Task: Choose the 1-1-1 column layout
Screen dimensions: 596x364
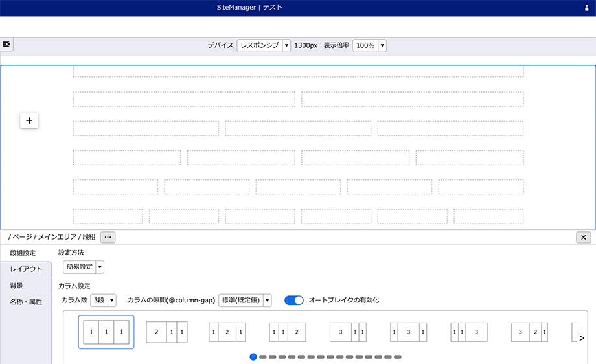Action: pyautogui.click(x=106, y=332)
